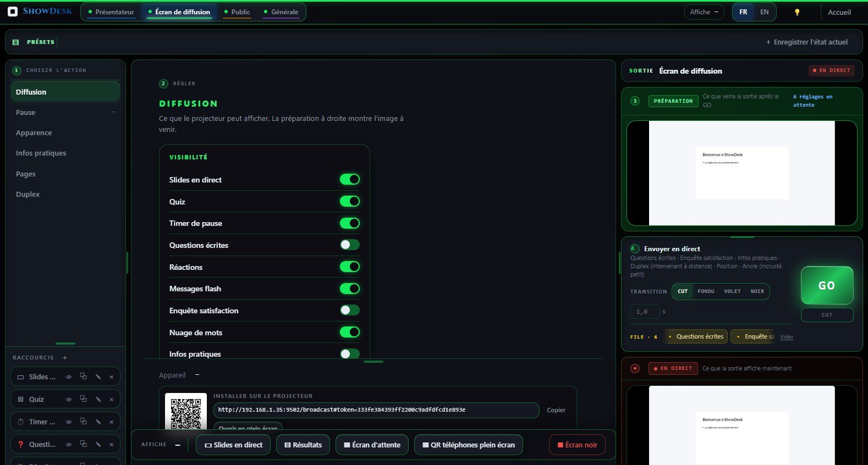Enable the Questions écrites switch

[350, 245]
